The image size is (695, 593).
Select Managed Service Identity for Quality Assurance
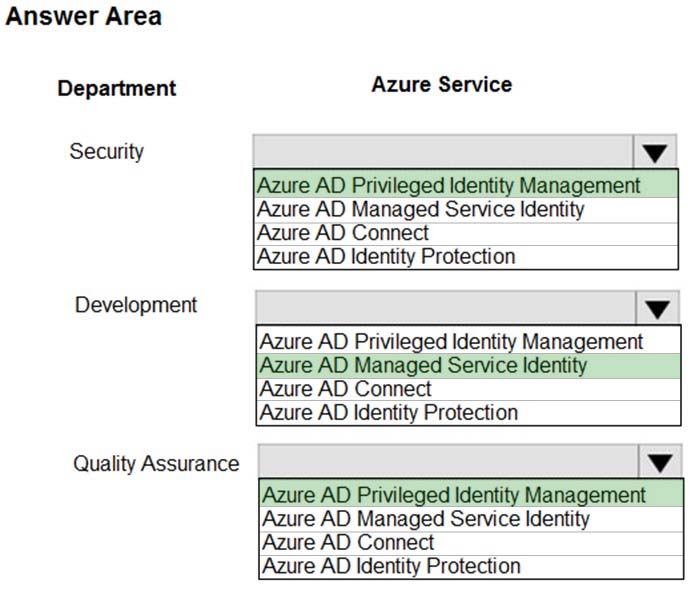472,519
